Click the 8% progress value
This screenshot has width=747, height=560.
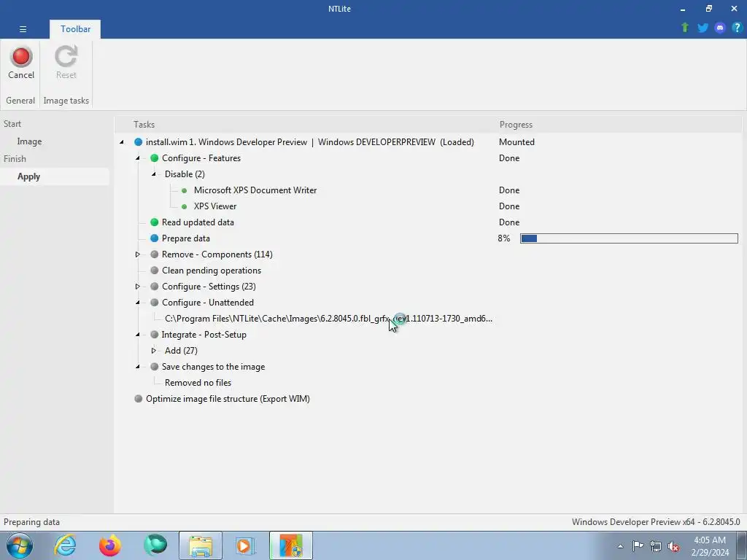[x=504, y=238]
